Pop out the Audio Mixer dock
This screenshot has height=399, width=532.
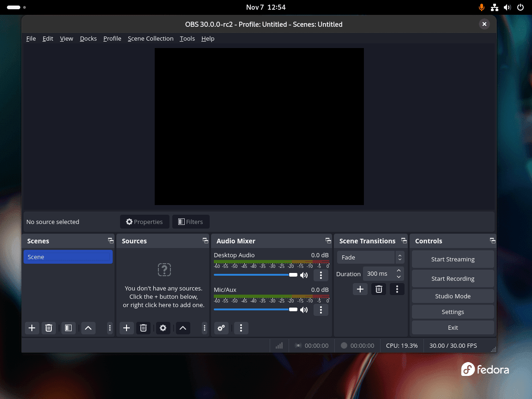coord(328,241)
